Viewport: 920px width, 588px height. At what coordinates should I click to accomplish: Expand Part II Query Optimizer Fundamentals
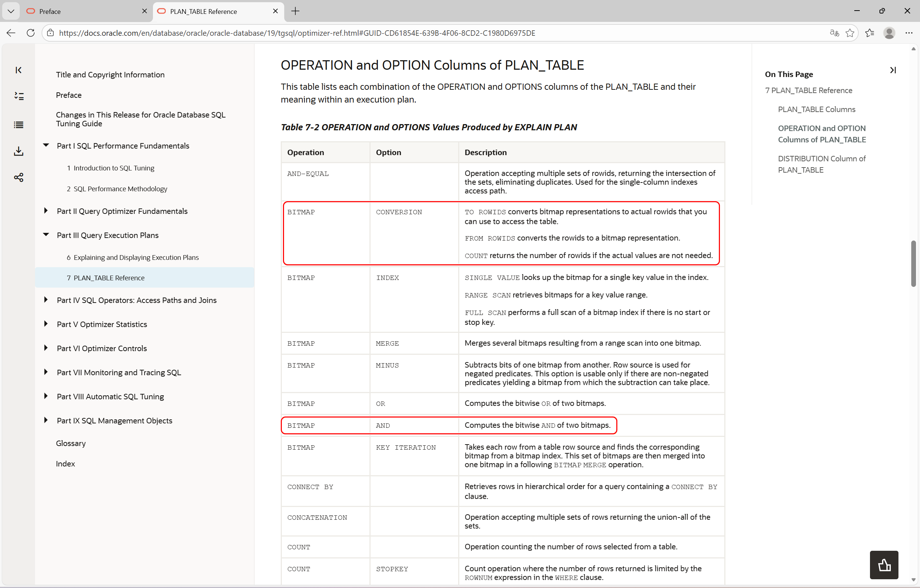pyautogui.click(x=46, y=211)
